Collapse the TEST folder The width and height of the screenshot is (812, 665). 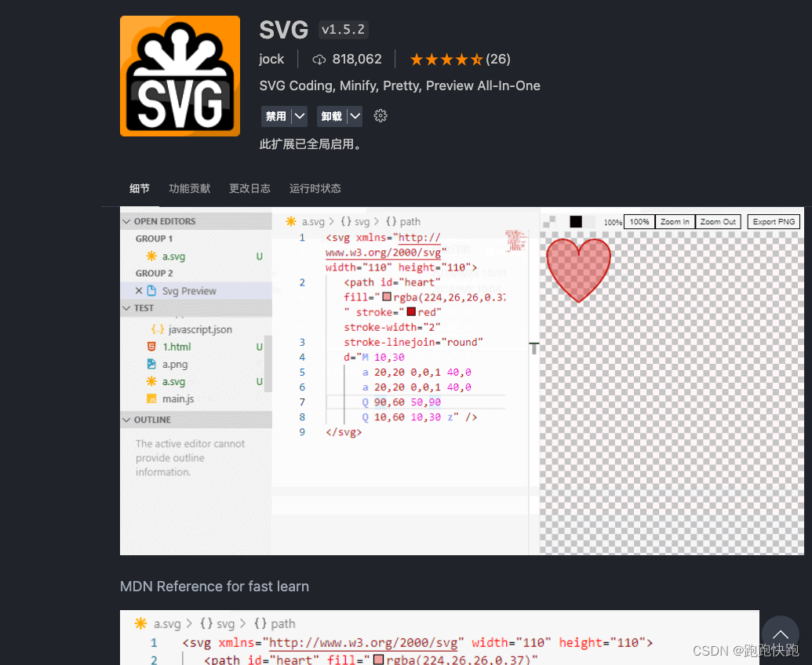point(126,307)
